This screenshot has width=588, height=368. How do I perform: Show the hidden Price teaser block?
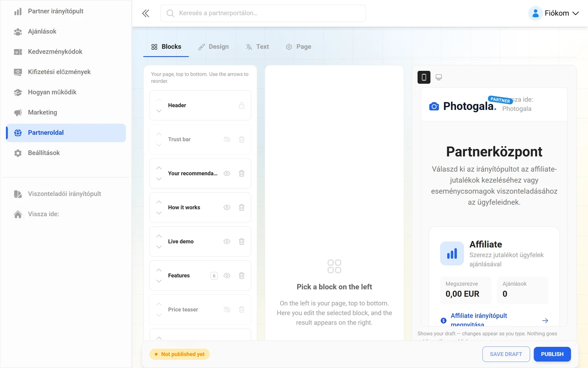(227, 310)
